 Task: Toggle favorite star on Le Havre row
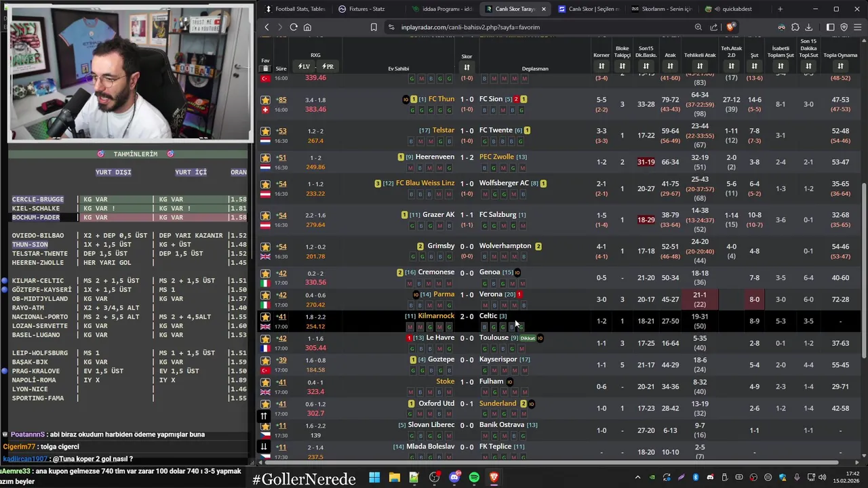click(x=265, y=338)
